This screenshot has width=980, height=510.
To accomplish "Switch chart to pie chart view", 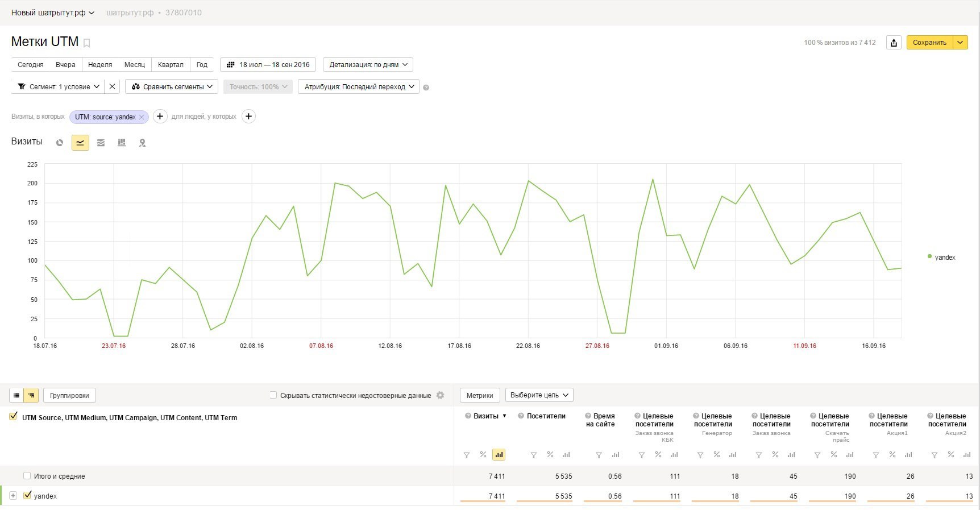I will [60, 143].
